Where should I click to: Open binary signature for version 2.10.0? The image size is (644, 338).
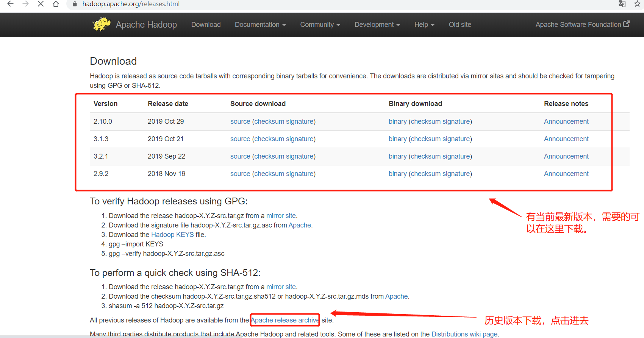[456, 121]
